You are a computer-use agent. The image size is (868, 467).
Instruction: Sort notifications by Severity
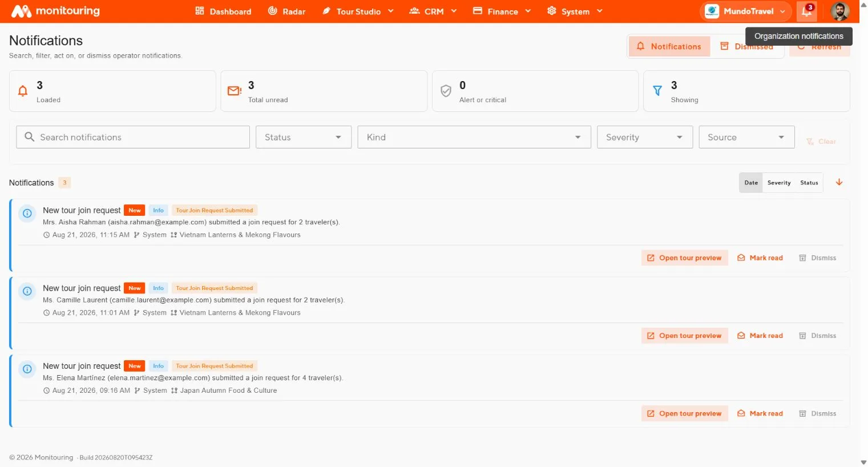pyautogui.click(x=778, y=183)
